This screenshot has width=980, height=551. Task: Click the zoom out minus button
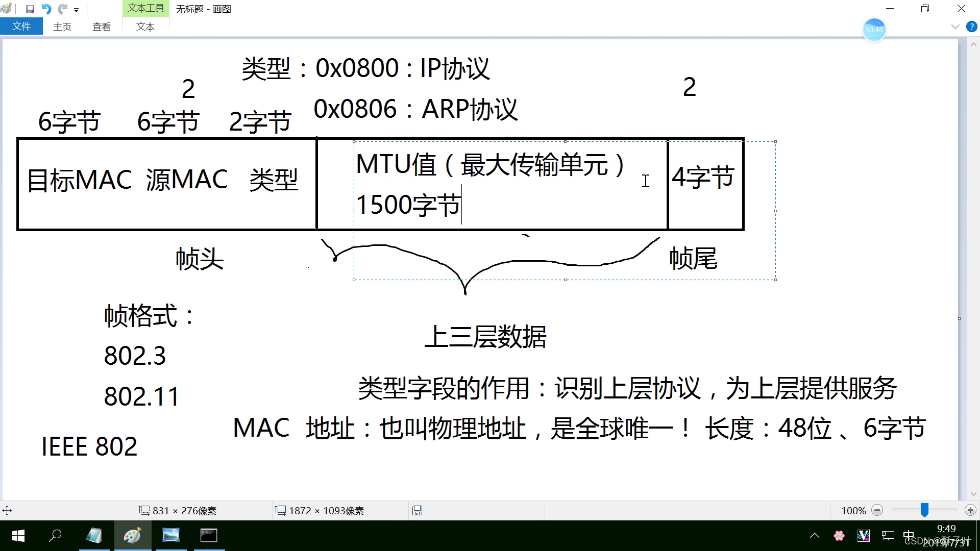[x=877, y=510]
